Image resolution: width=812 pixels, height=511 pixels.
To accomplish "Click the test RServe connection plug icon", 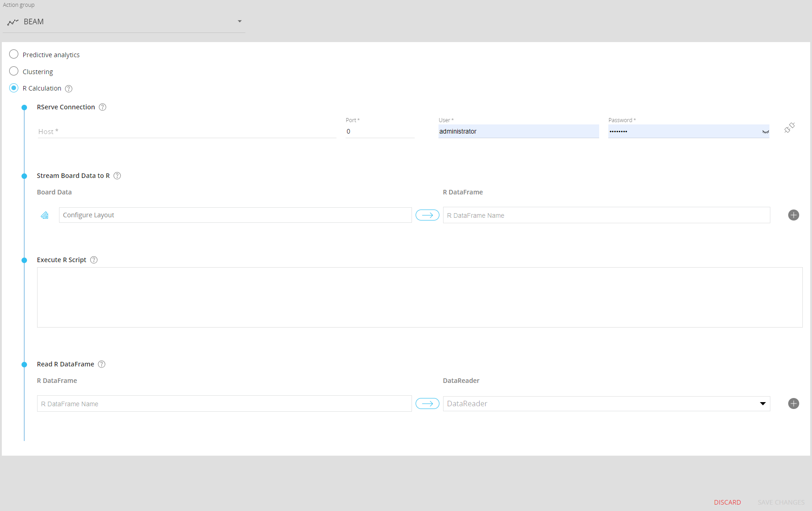I will point(789,128).
